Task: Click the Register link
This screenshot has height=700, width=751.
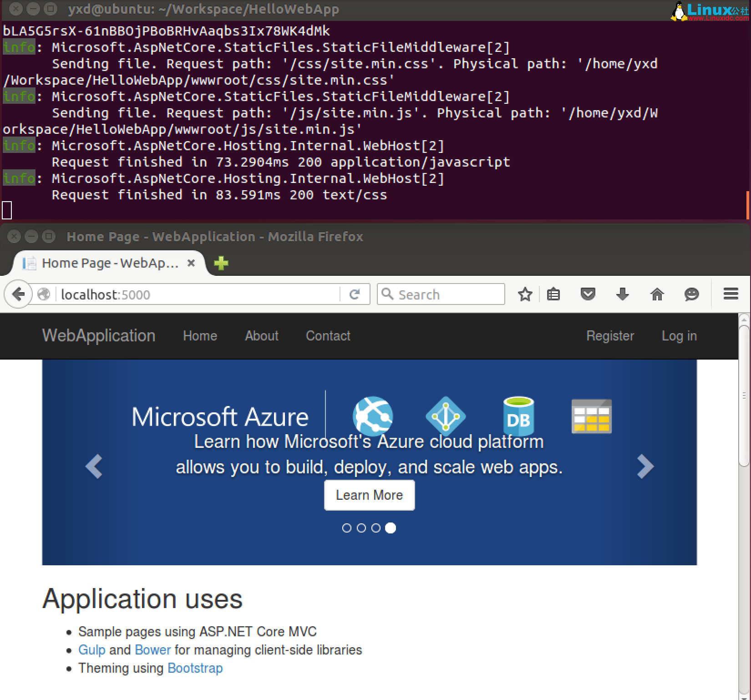Action: point(609,336)
